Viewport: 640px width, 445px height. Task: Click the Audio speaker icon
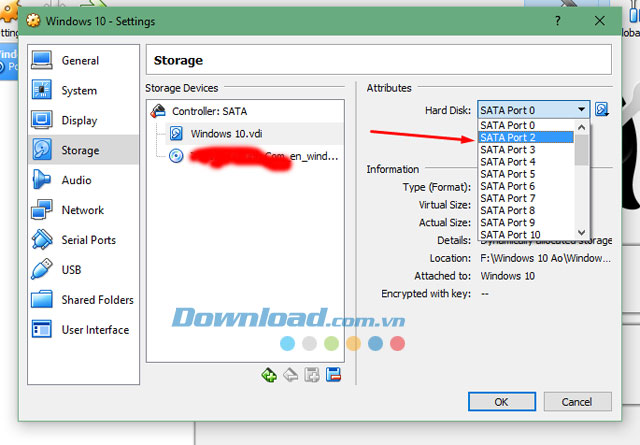[41, 179]
